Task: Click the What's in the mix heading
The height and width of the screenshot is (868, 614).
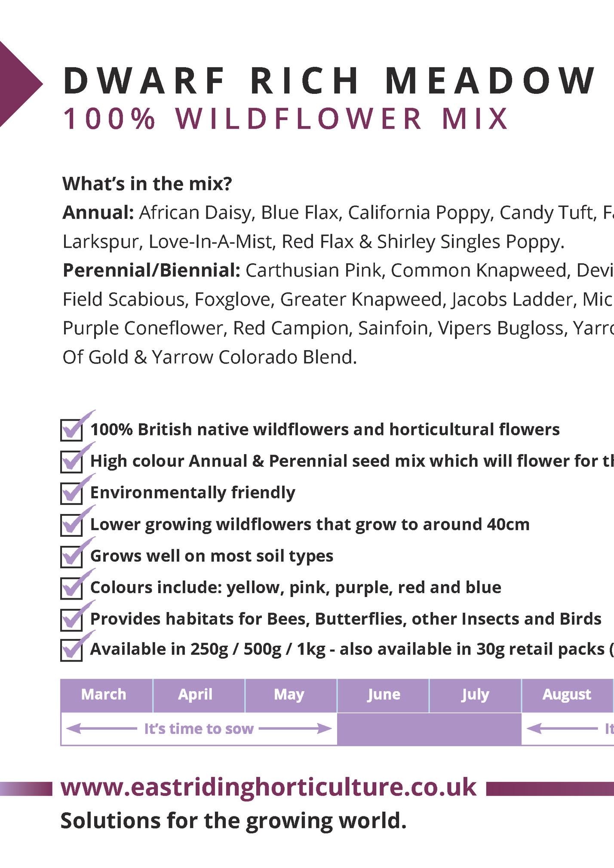Action: point(147,184)
